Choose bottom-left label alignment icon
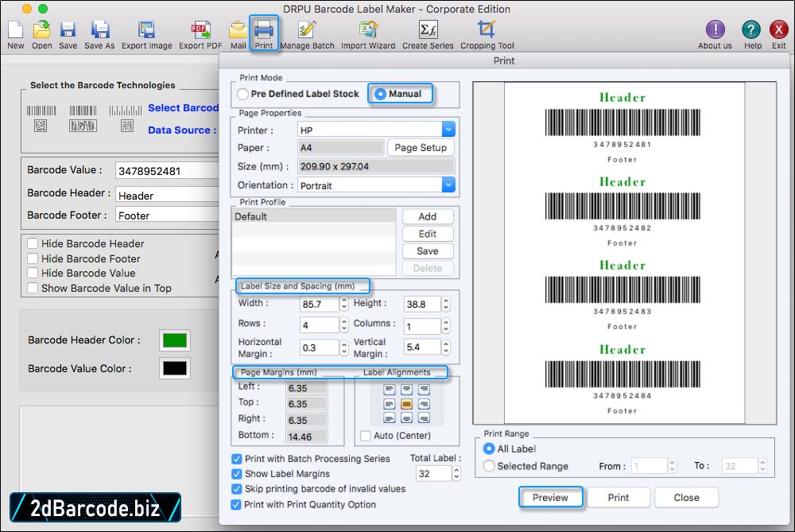The width and height of the screenshot is (795, 532). click(x=389, y=418)
